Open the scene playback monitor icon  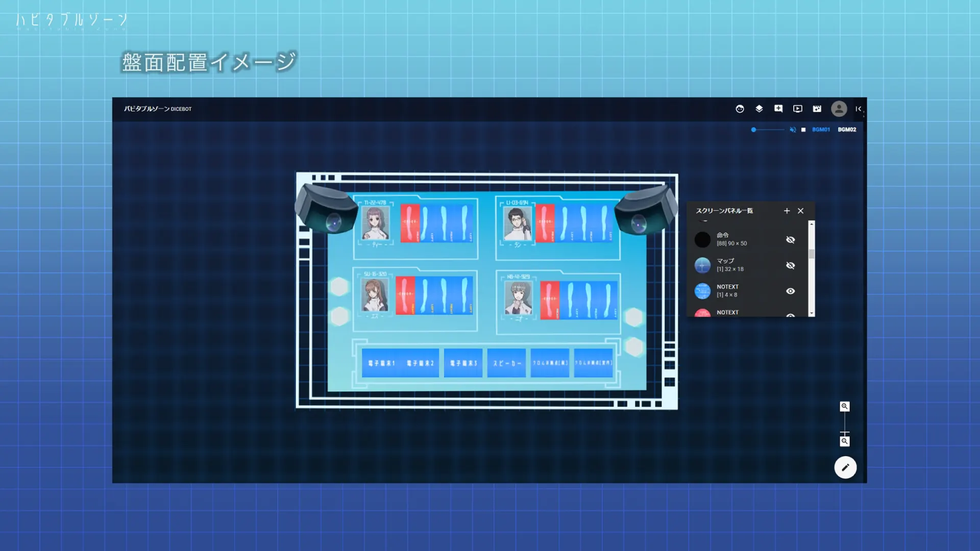click(798, 109)
